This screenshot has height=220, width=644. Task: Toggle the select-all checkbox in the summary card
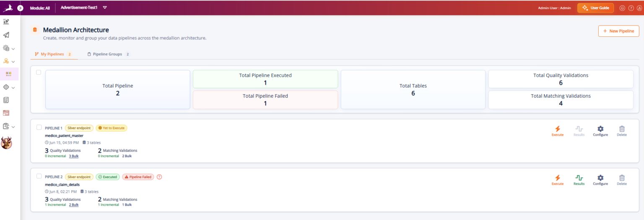[39, 72]
